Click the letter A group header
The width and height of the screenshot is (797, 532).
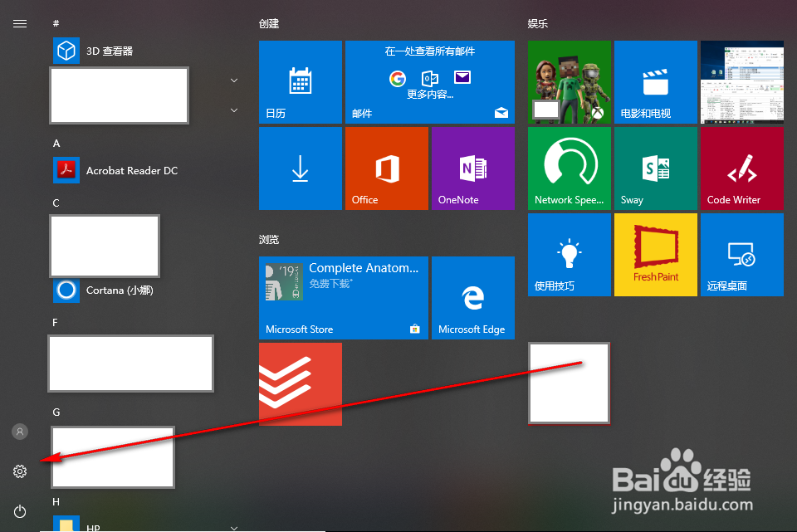(x=56, y=144)
